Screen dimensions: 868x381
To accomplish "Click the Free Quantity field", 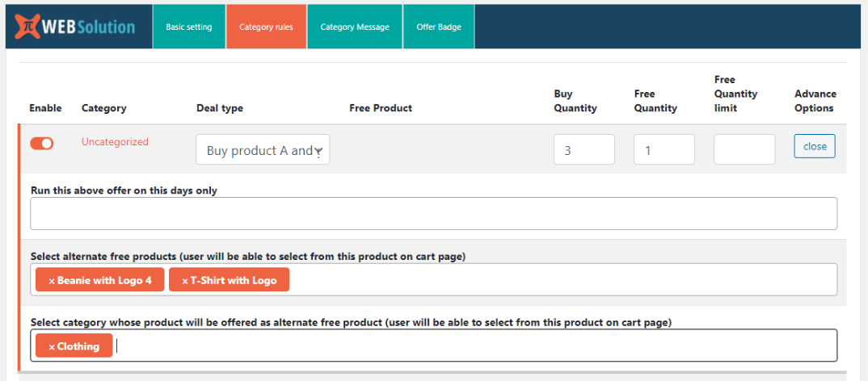I will pos(664,149).
